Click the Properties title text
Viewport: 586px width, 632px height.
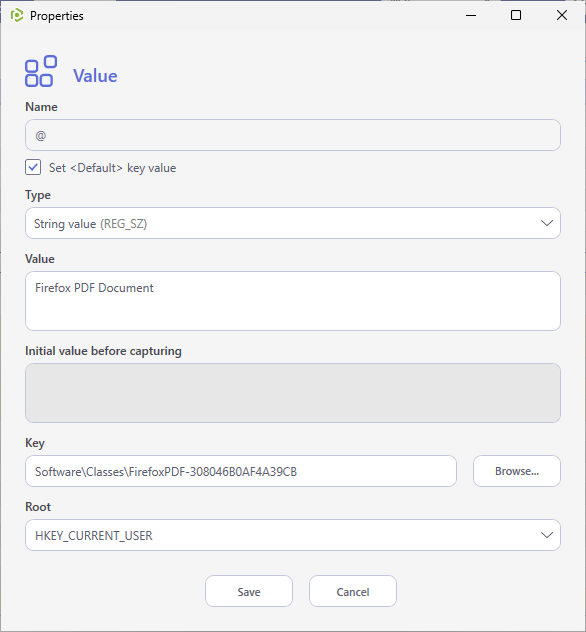57,16
